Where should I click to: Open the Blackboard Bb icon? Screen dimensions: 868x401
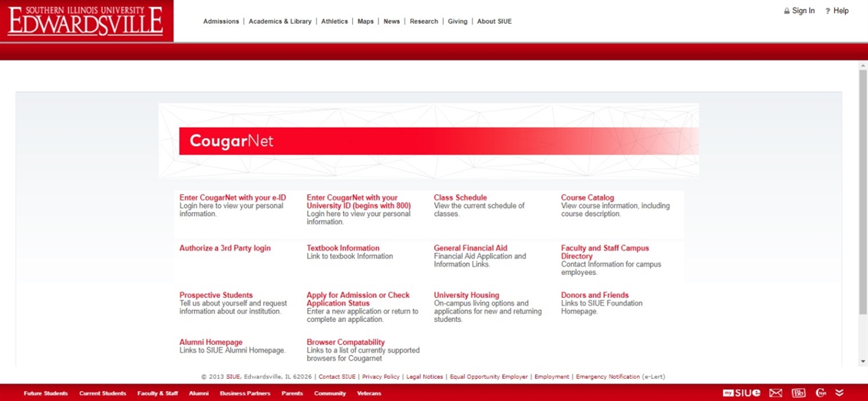tap(798, 393)
